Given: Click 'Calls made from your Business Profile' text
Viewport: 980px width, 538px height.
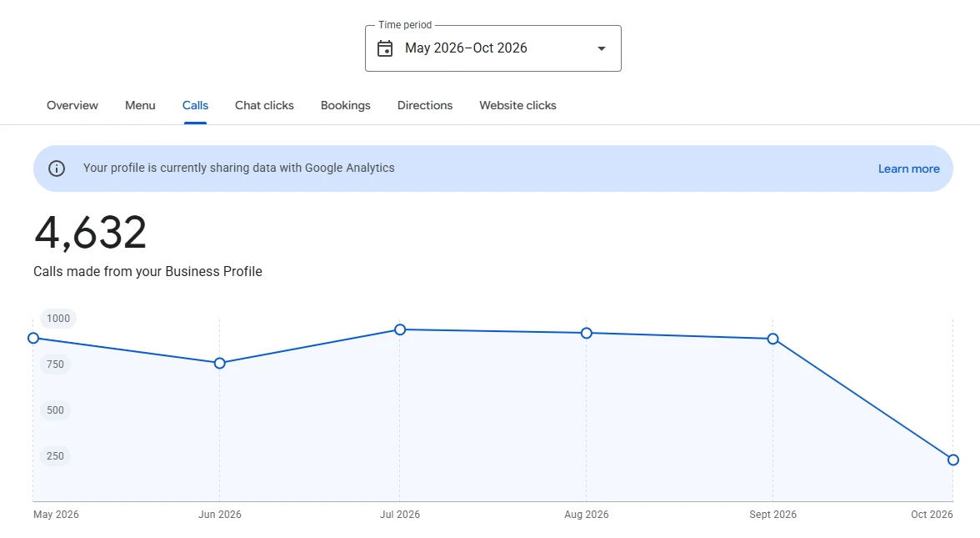Looking at the screenshot, I should tap(147, 272).
